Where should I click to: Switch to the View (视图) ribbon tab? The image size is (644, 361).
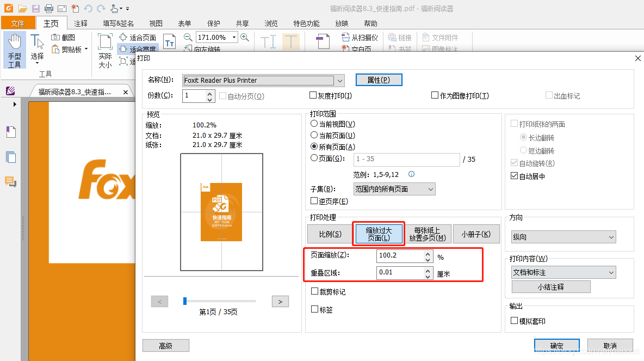click(x=156, y=23)
